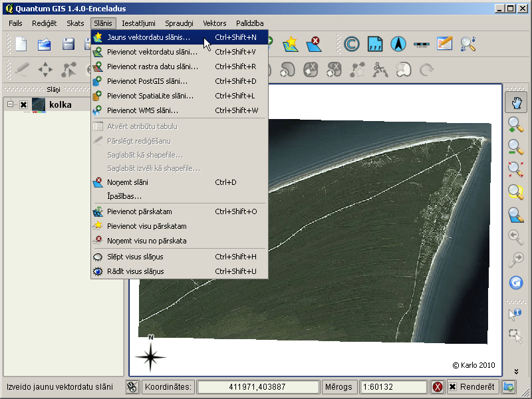Screen dimensions: 532x399
Task: Click the Mērogs scale field 1:60132
Action: coord(392,387)
